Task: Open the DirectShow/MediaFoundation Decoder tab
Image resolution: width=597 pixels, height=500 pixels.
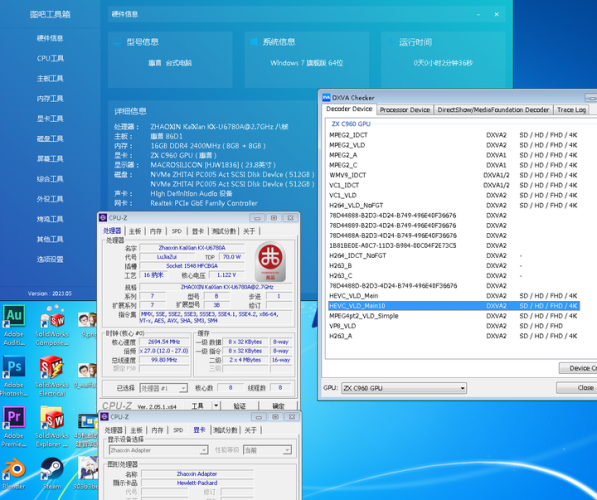Action: (493, 110)
